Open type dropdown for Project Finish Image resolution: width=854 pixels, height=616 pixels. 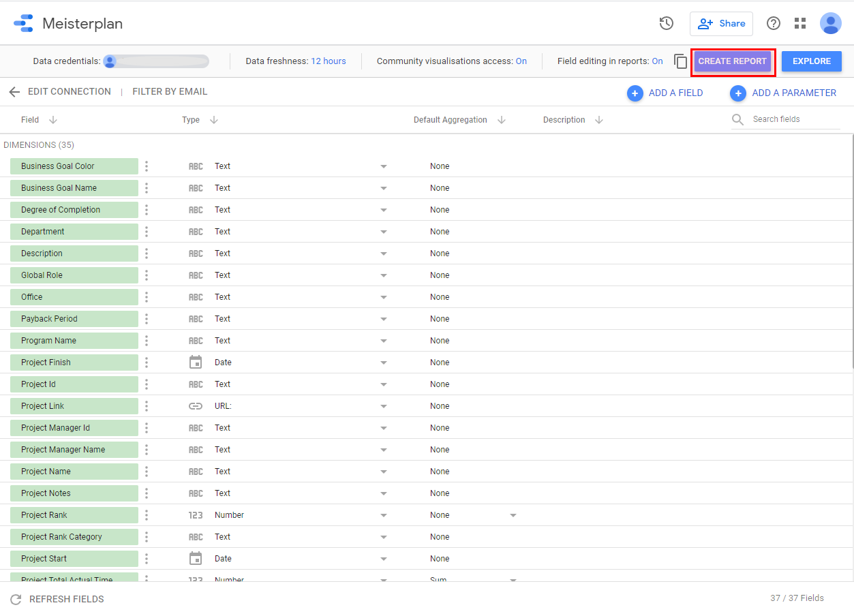383,363
